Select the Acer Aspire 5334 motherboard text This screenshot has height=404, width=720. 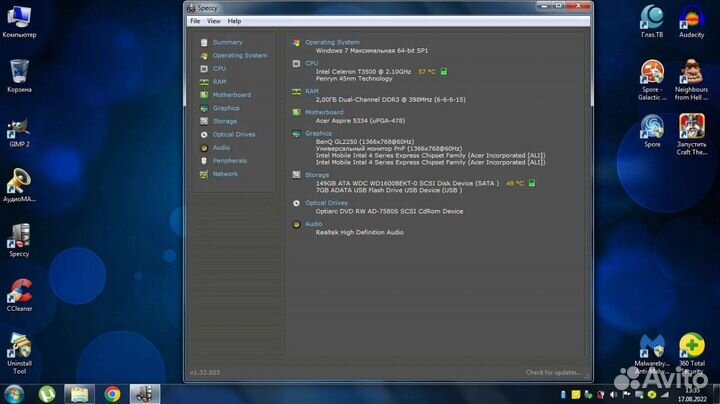tap(360, 121)
